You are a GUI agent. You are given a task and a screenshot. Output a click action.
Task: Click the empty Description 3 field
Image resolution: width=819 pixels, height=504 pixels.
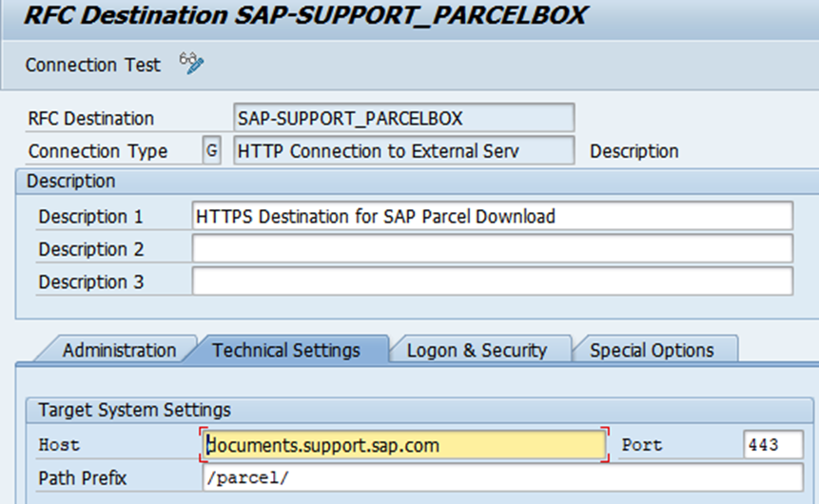coord(493,281)
